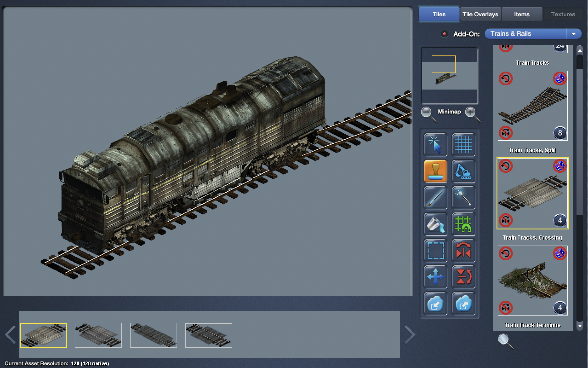588x368 pixels.
Task: Enable the grid display tool
Action: point(464,145)
